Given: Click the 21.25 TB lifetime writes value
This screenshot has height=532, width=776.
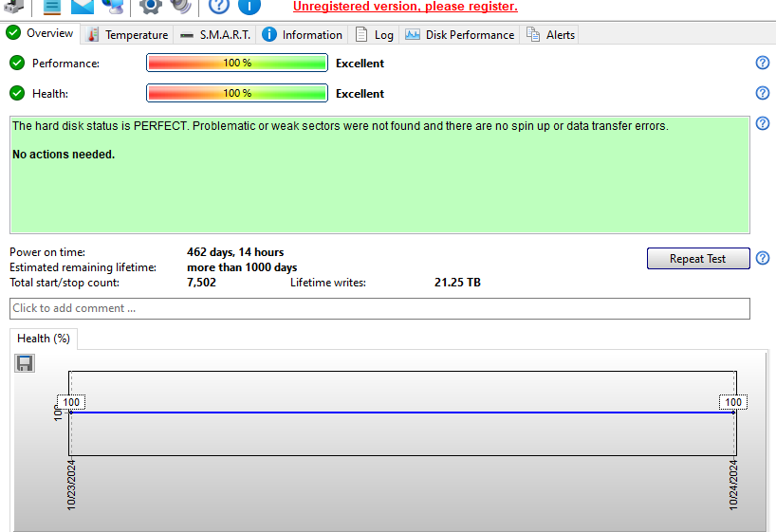Looking at the screenshot, I should tap(457, 283).
